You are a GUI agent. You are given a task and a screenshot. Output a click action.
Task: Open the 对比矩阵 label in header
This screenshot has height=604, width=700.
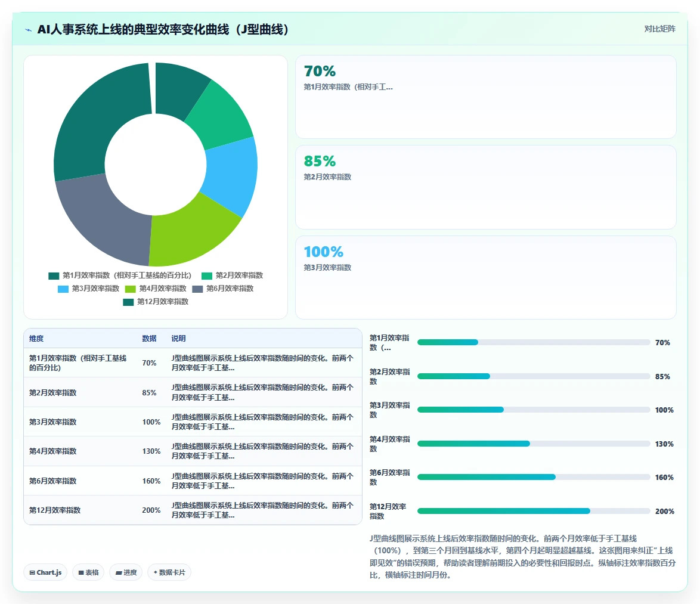click(659, 29)
